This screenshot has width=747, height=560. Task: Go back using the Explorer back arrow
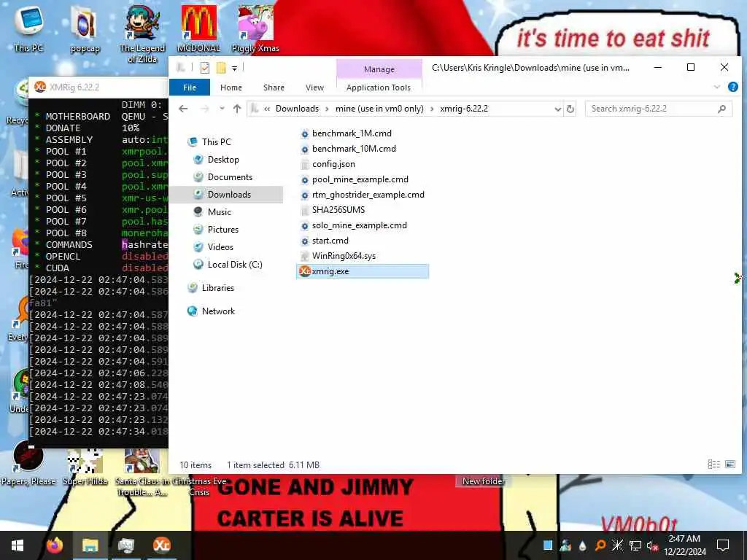183,109
